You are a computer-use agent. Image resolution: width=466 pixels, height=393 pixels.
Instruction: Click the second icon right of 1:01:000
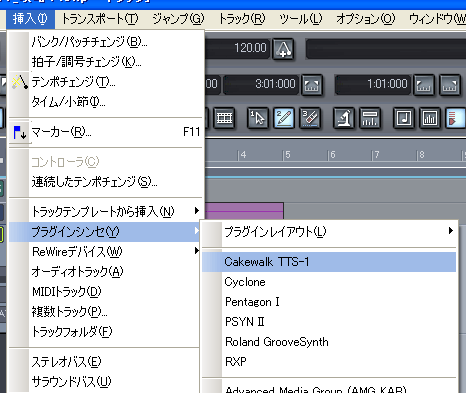[450, 85]
